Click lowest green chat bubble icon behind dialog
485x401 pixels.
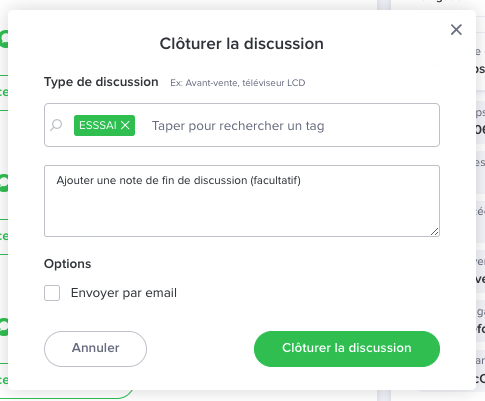click(4, 327)
